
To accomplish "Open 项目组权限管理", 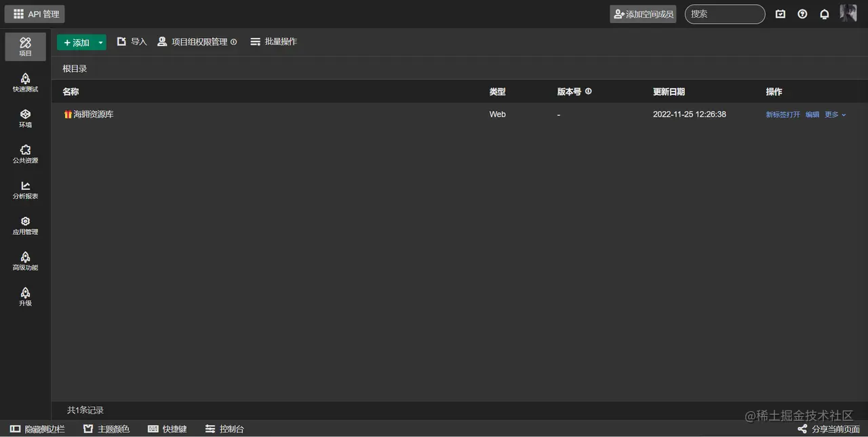I will click(x=192, y=41).
